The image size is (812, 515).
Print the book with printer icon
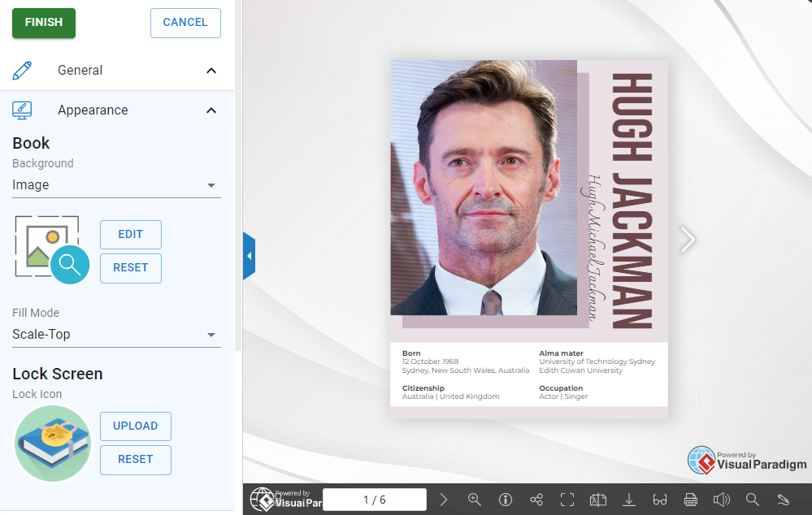pos(691,500)
